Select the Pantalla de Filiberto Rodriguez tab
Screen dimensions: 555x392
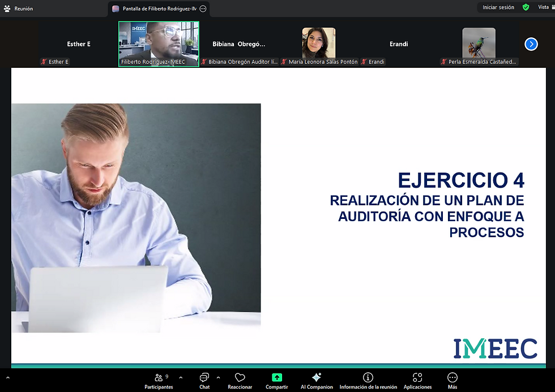159,9
